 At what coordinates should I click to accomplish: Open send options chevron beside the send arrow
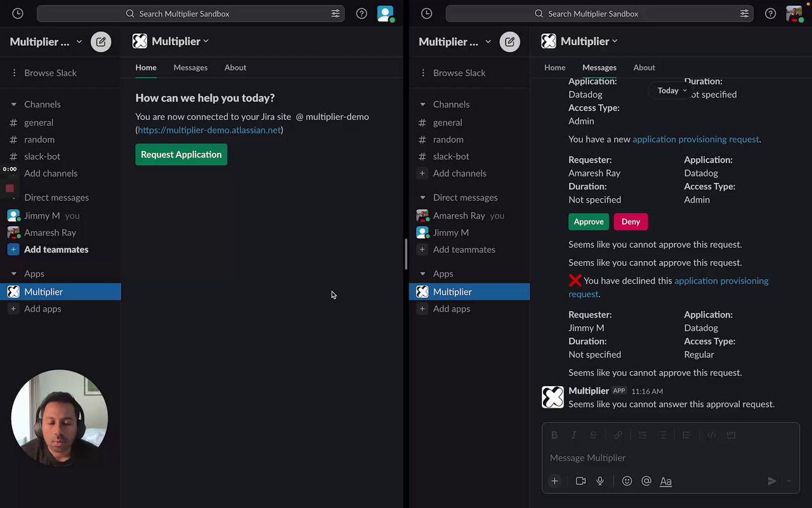click(789, 481)
